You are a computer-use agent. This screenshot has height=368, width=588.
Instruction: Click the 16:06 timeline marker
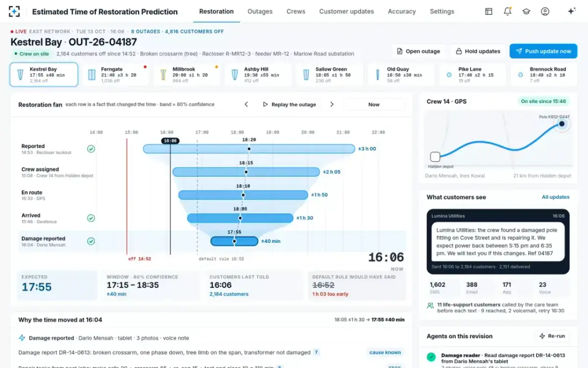coord(170,141)
